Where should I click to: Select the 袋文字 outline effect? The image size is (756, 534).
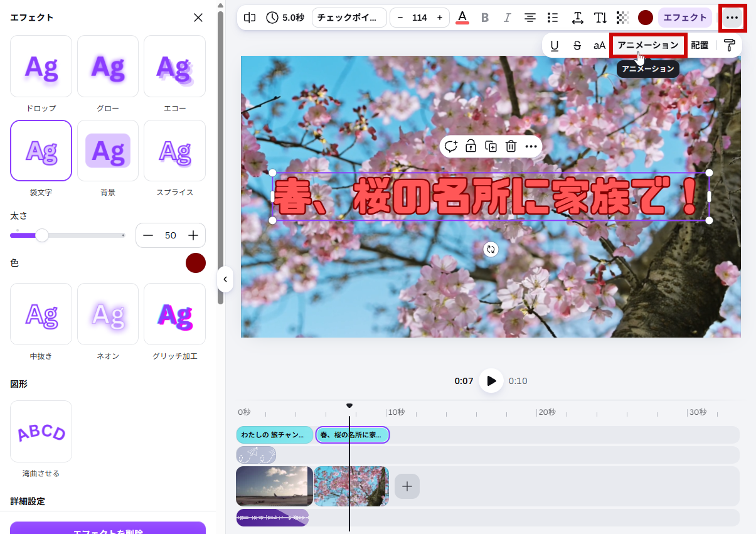[41, 151]
